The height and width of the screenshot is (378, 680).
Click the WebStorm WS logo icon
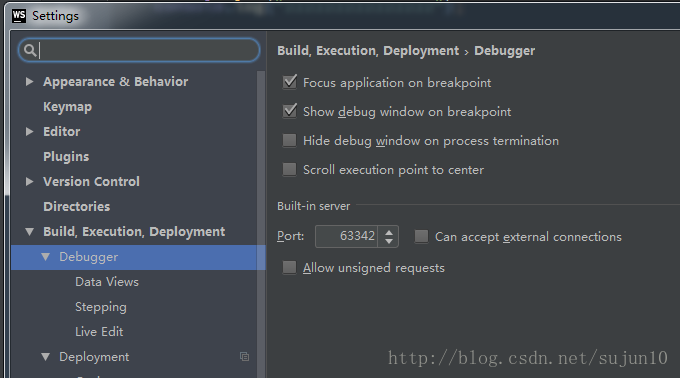pos(19,16)
